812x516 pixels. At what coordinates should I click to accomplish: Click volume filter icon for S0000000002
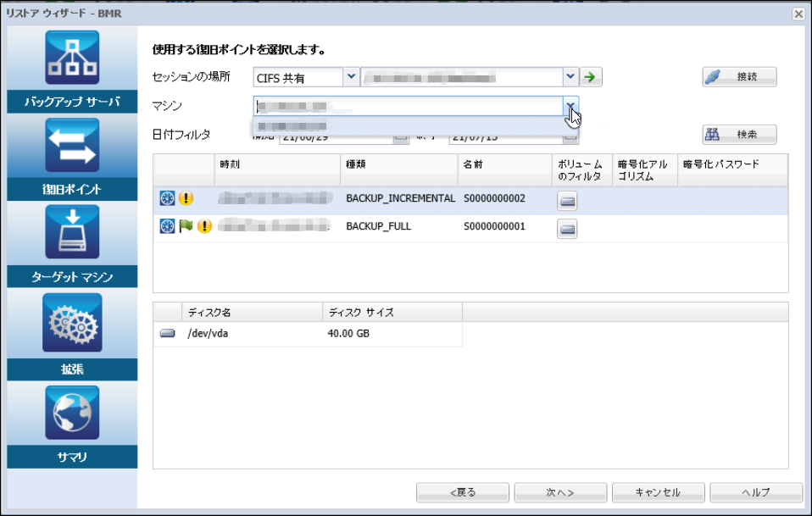pos(568,201)
